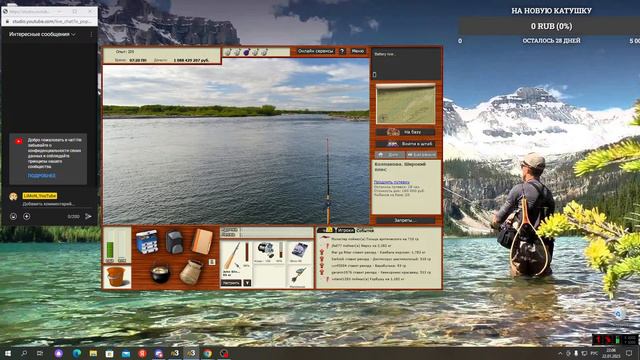
Task: Select the fishing line slot
Action: click(x=300, y=251)
